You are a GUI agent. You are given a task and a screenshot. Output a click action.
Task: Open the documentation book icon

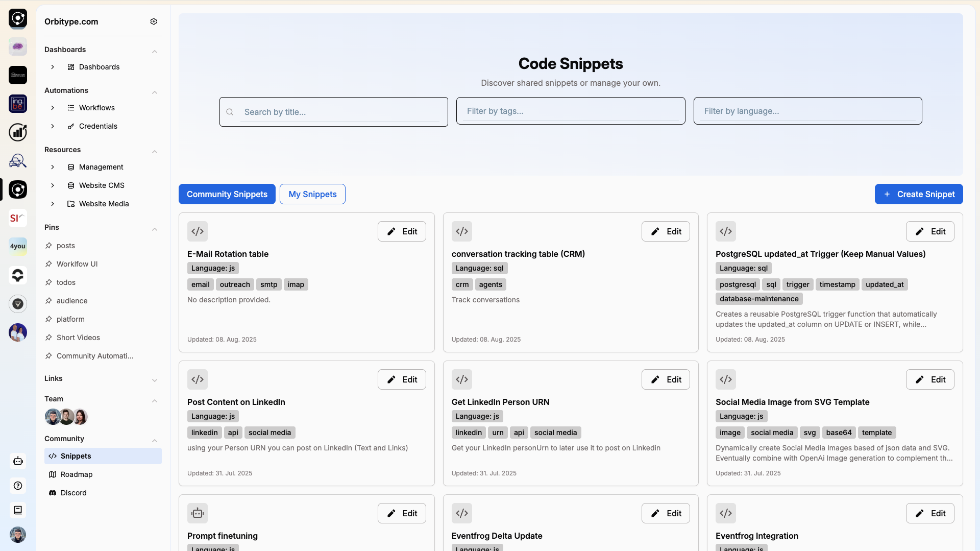coord(18,510)
